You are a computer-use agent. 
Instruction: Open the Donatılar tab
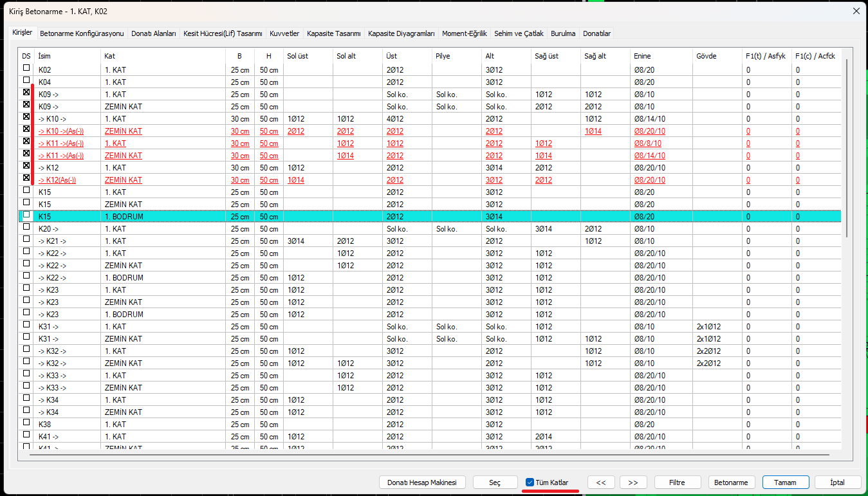(x=597, y=33)
